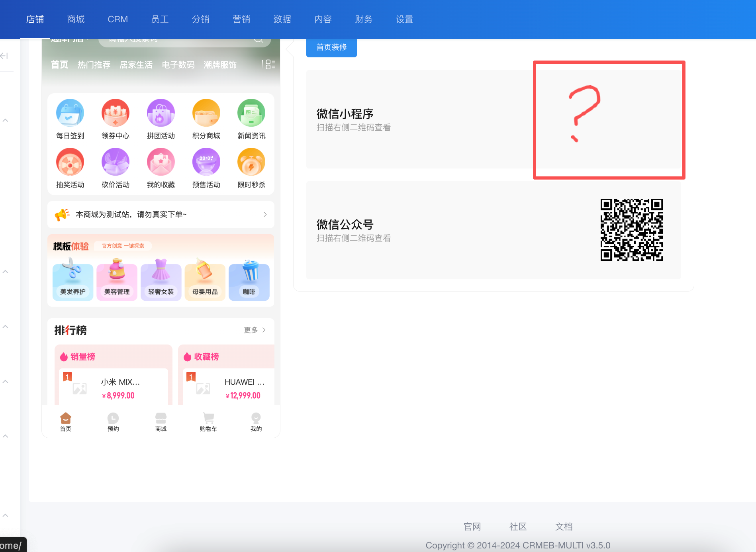Open the 财务 top menu
Image resolution: width=756 pixels, height=552 pixels.
coord(364,19)
